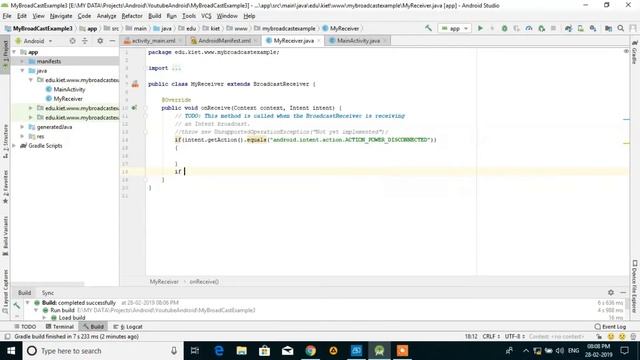The height and width of the screenshot is (360, 640).
Task: Open the Android Profiler speedometer icon
Action: (529, 28)
